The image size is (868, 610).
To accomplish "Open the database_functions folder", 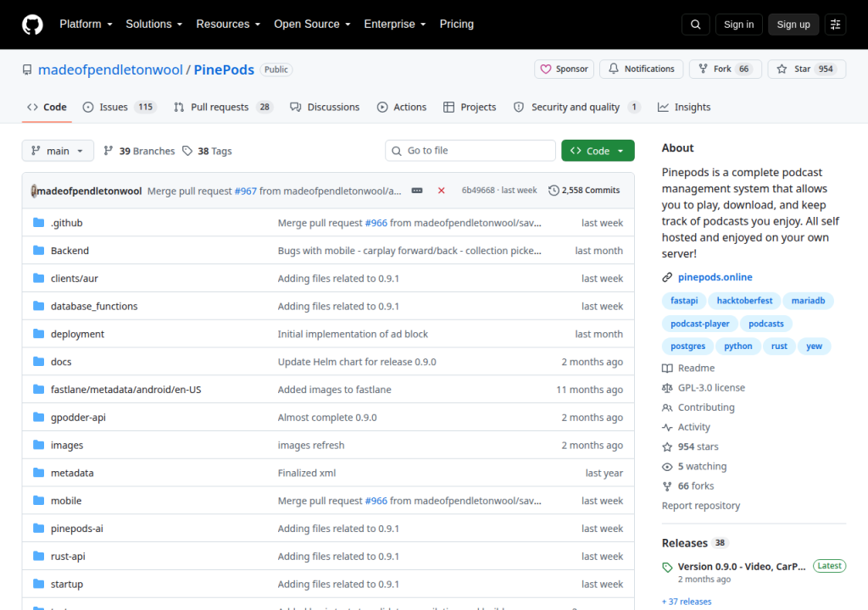I will pos(94,306).
